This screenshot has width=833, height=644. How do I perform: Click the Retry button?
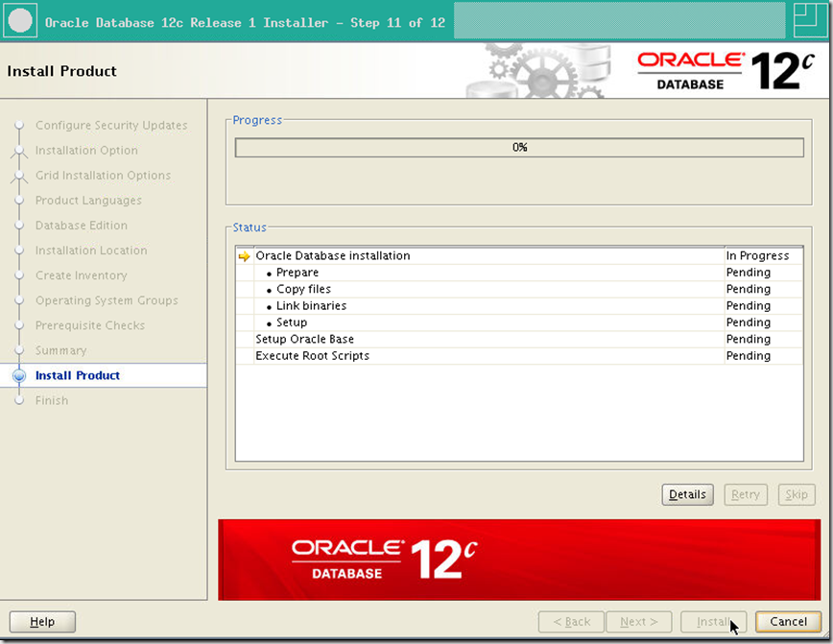(x=746, y=494)
